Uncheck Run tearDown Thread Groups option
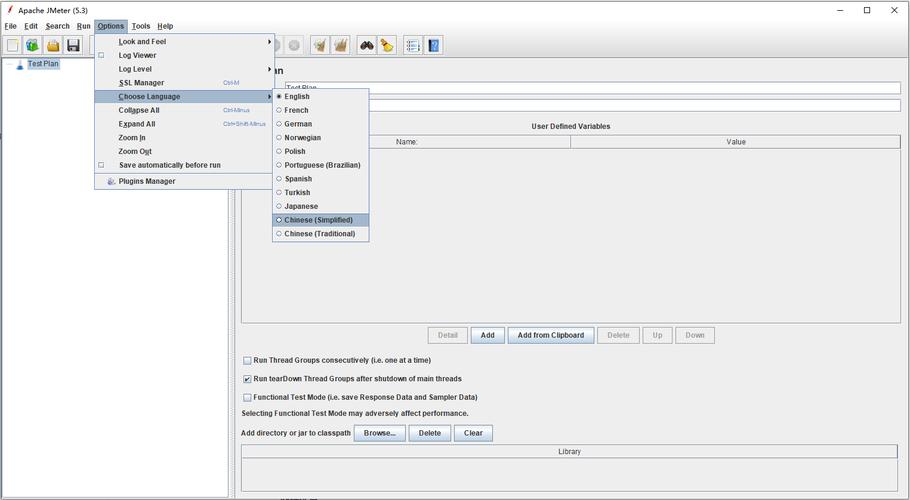The height and width of the screenshot is (500, 910). point(248,379)
